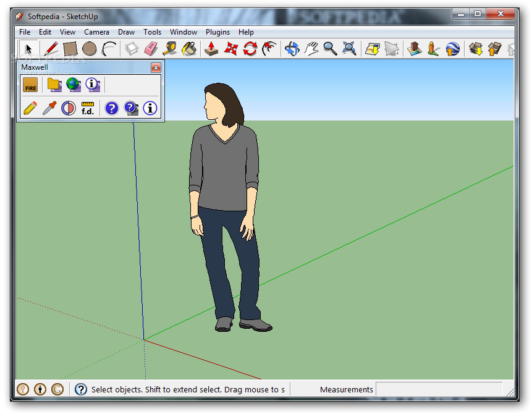Open the Camera menu
532x414 pixels.
[x=96, y=32]
